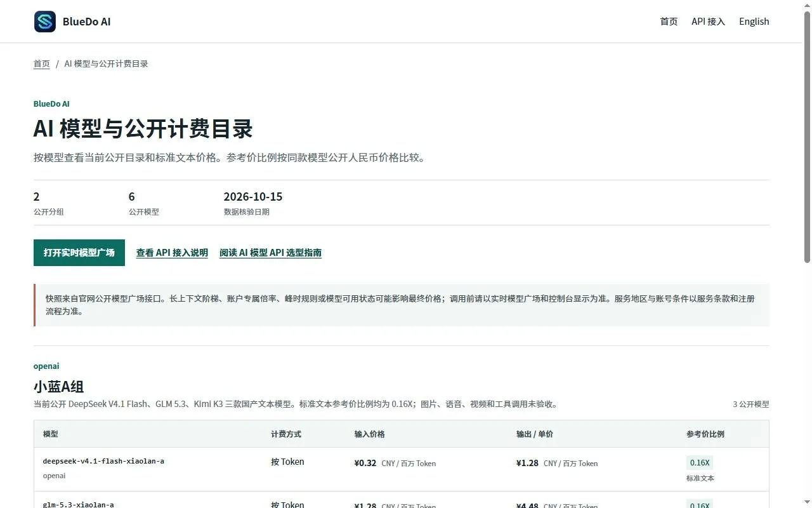812x508 pixels.
Task: Click the 参考价比例 column header
Action: [705, 434]
